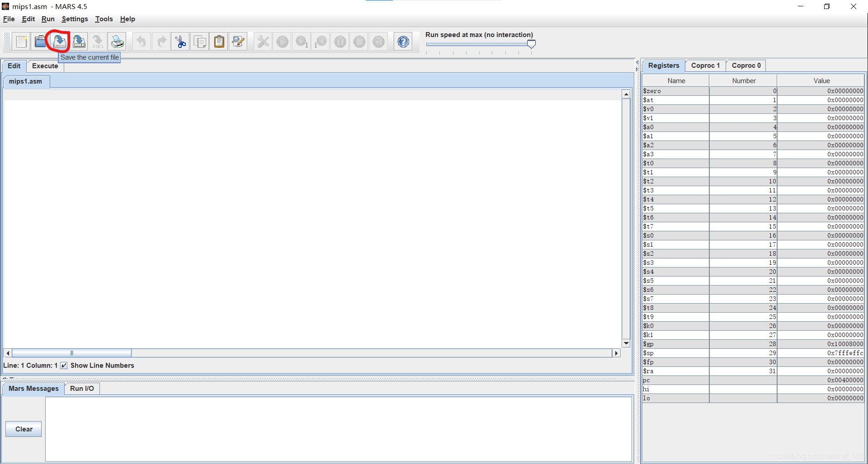Open the Run menu

48,19
